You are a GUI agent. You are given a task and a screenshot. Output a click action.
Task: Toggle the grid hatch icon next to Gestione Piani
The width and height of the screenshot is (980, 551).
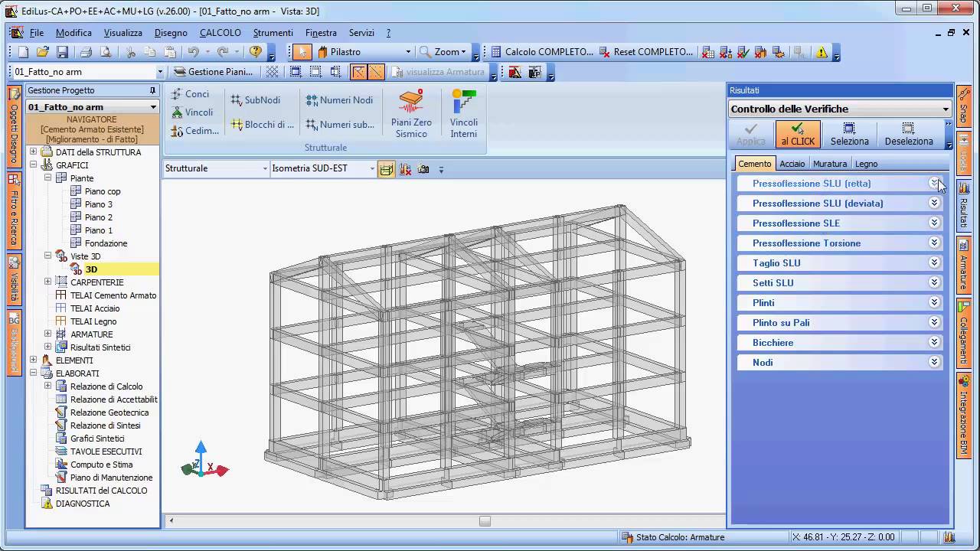click(x=272, y=72)
